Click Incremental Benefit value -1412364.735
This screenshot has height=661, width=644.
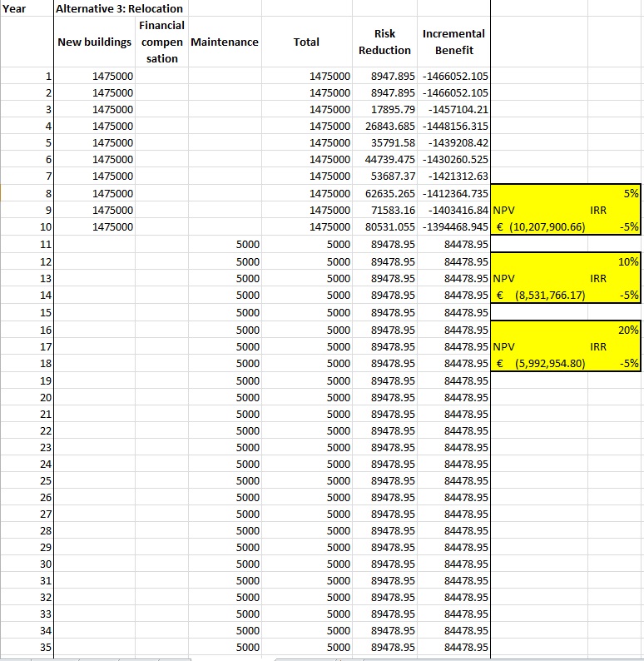(x=454, y=193)
